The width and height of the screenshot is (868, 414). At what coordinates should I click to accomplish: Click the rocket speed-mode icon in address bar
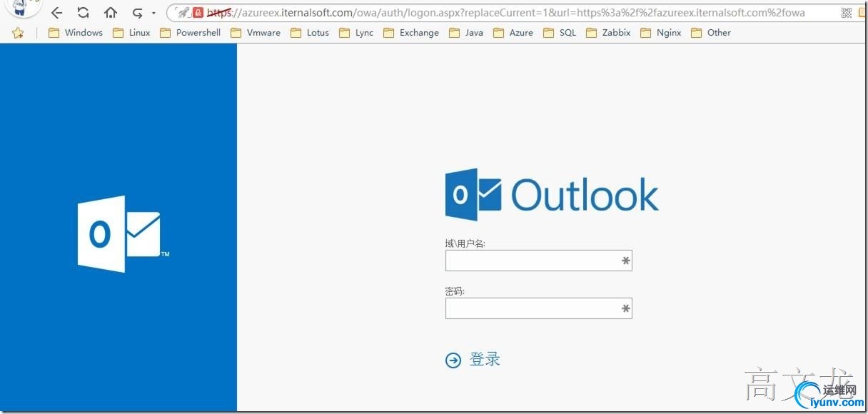[183, 13]
